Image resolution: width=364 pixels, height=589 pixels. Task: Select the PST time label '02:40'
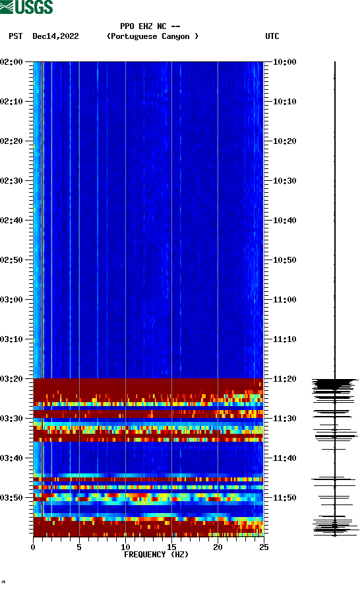pos(12,221)
